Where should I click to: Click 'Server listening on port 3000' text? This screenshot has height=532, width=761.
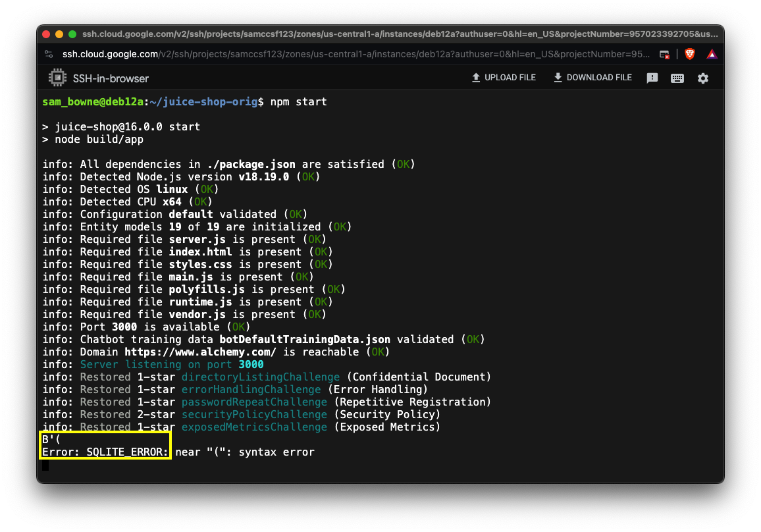click(x=172, y=365)
